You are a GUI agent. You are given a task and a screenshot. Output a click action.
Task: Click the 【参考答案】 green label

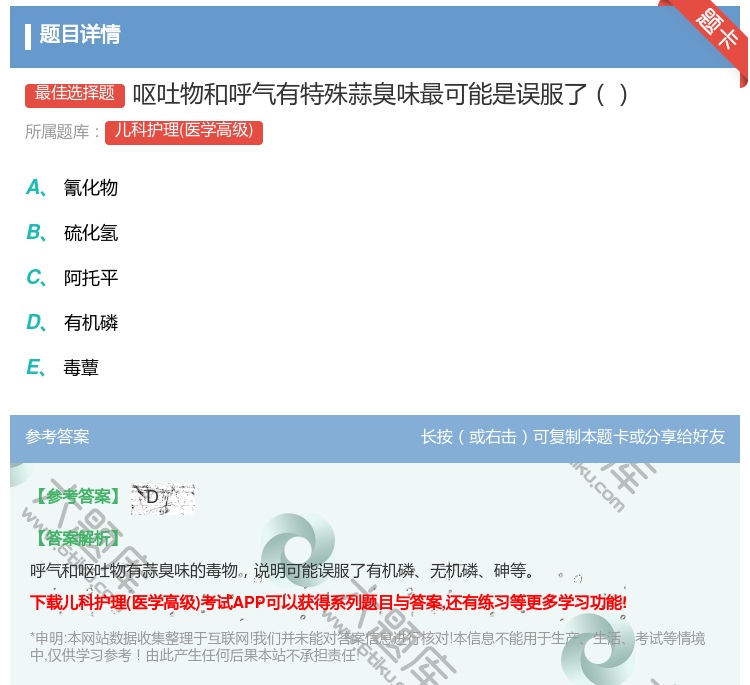[x=78, y=497]
